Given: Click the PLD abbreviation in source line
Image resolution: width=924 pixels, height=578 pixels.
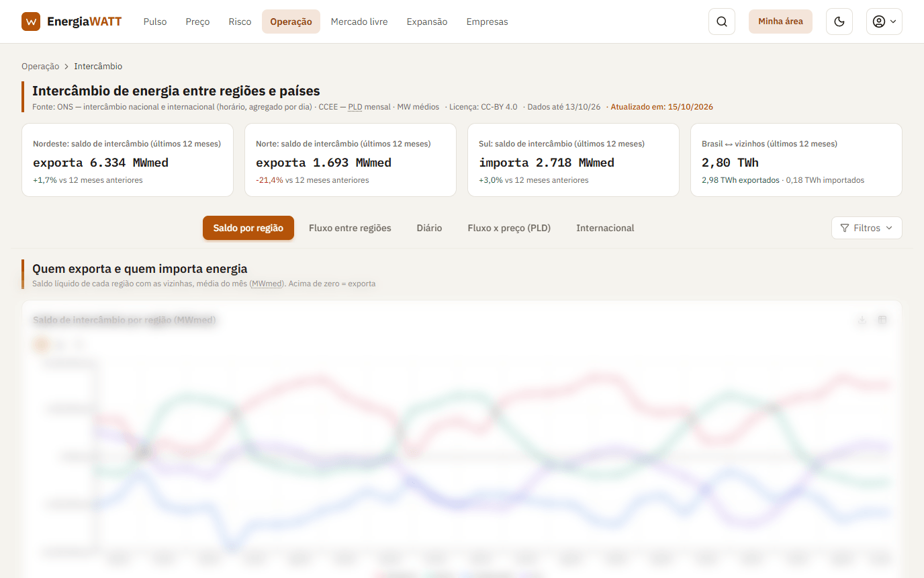Looking at the screenshot, I should [355, 107].
